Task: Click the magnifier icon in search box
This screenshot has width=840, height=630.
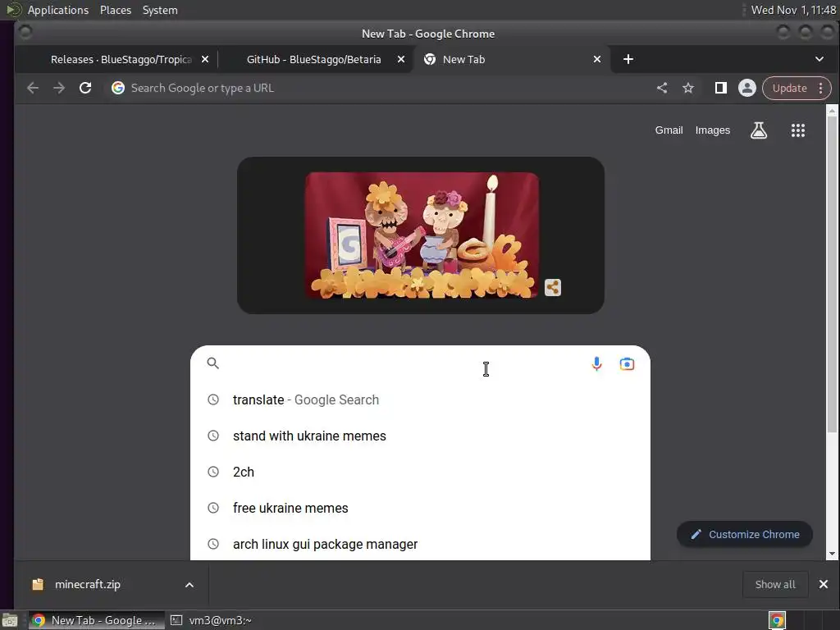Action: pyautogui.click(x=212, y=363)
